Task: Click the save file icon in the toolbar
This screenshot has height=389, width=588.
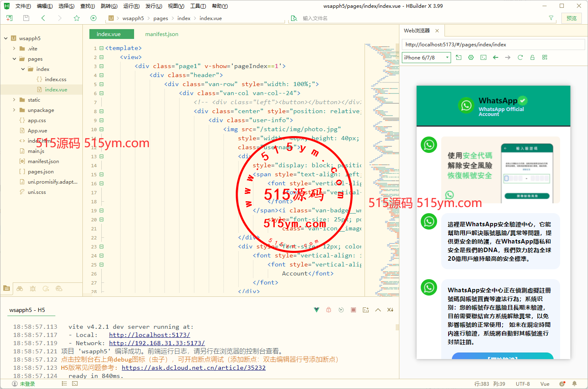Action: click(26, 18)
